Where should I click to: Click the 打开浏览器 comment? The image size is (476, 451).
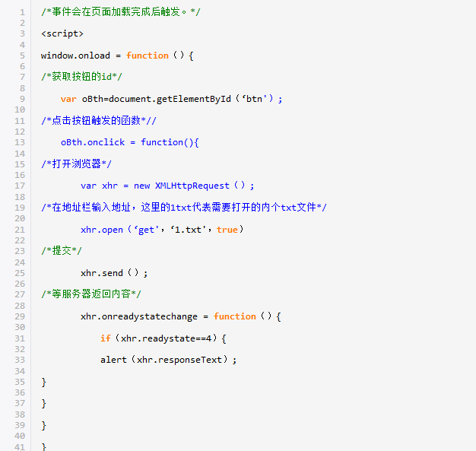pyautogui.click(x=76, y=164)
